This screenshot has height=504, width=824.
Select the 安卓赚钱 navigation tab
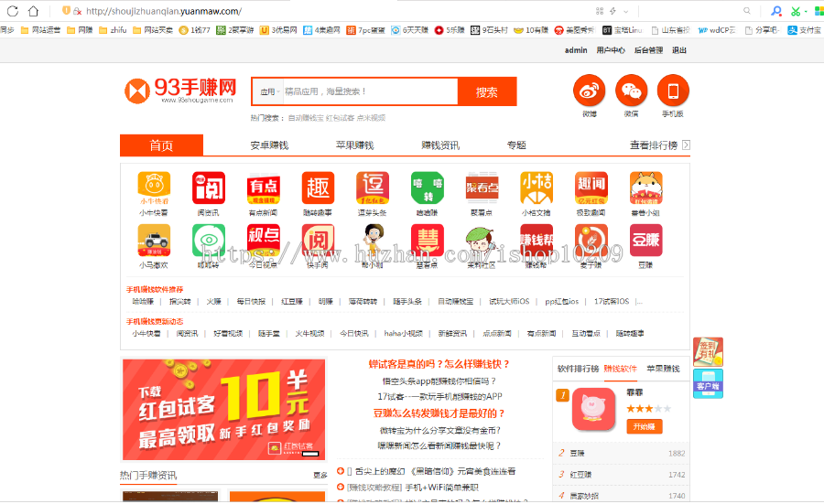269,145
